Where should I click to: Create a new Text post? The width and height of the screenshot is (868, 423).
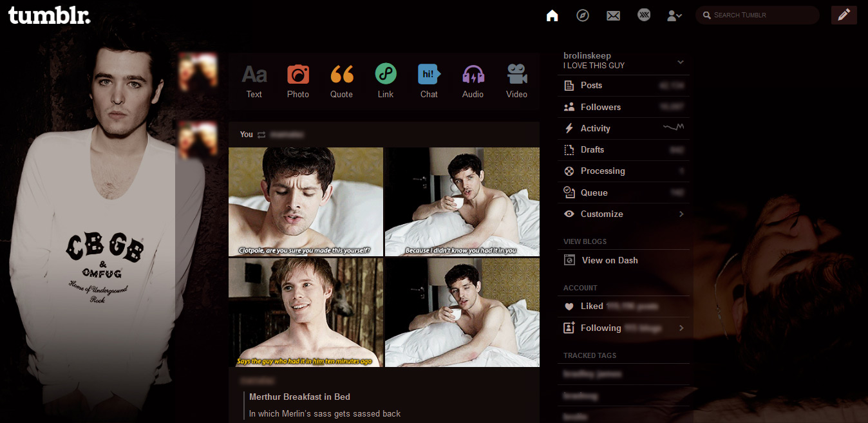[254, 82]
